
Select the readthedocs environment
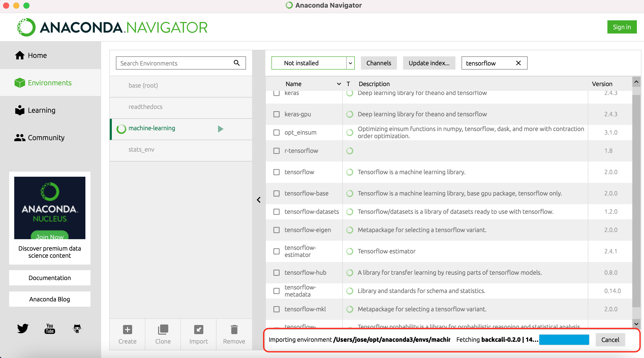(x=181, y=108)
